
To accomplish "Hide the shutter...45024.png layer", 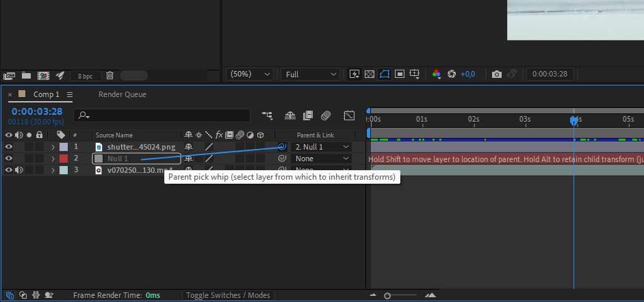I will point(9,147).
